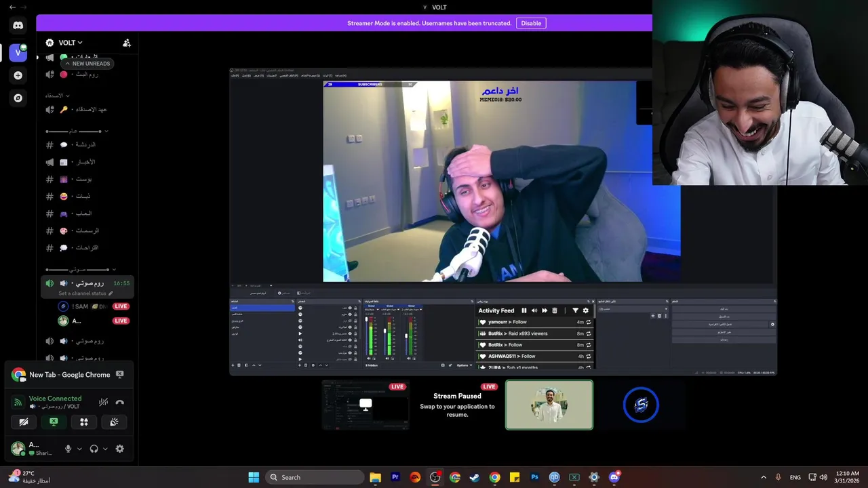868x488 pixels.
Task: Open the Windows Start menu
Action: point(254,477)
